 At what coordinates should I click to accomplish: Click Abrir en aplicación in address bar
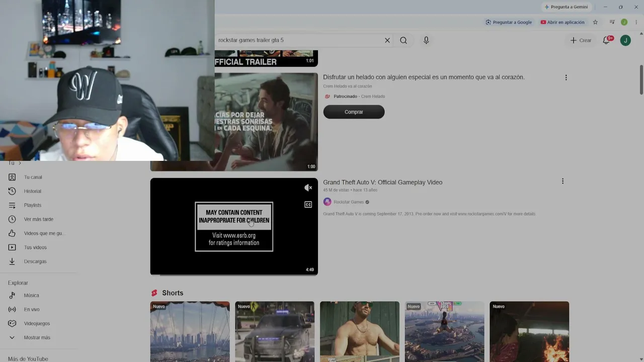(562, 22)
